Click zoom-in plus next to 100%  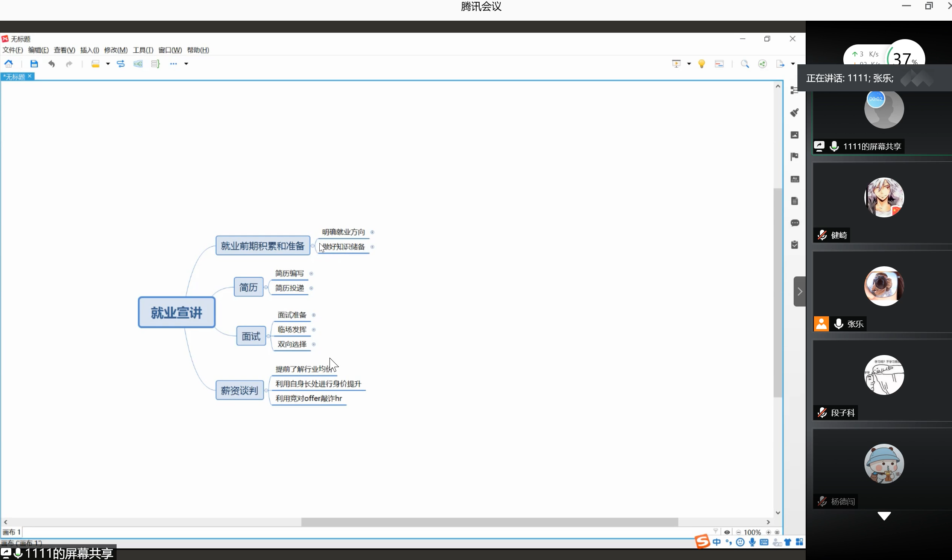768,532
